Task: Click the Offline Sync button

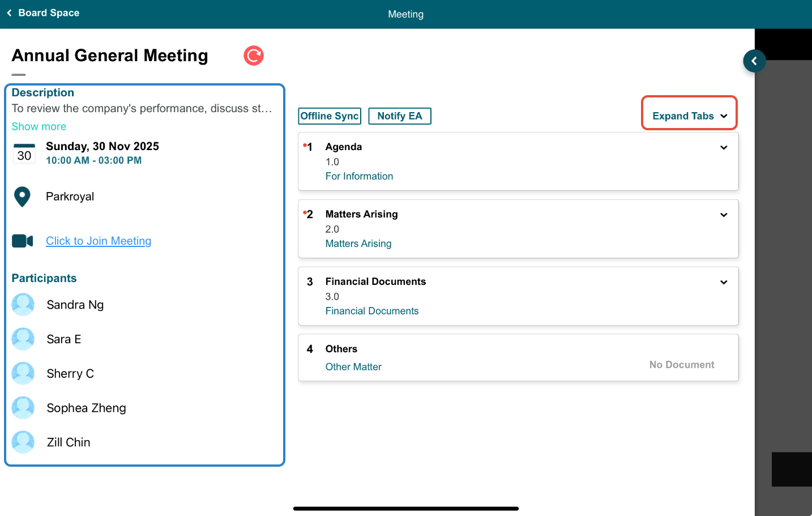Action: (x=330, y=116)
